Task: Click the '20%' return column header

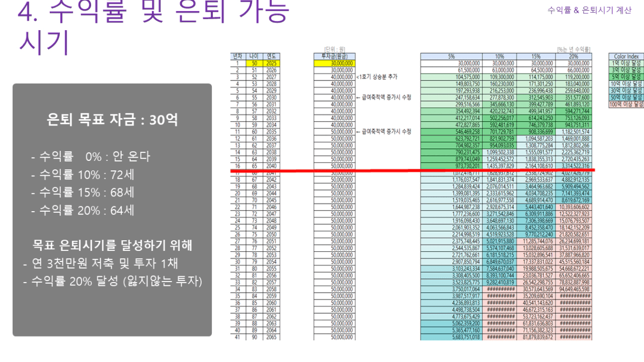Action: coord(573,56)
